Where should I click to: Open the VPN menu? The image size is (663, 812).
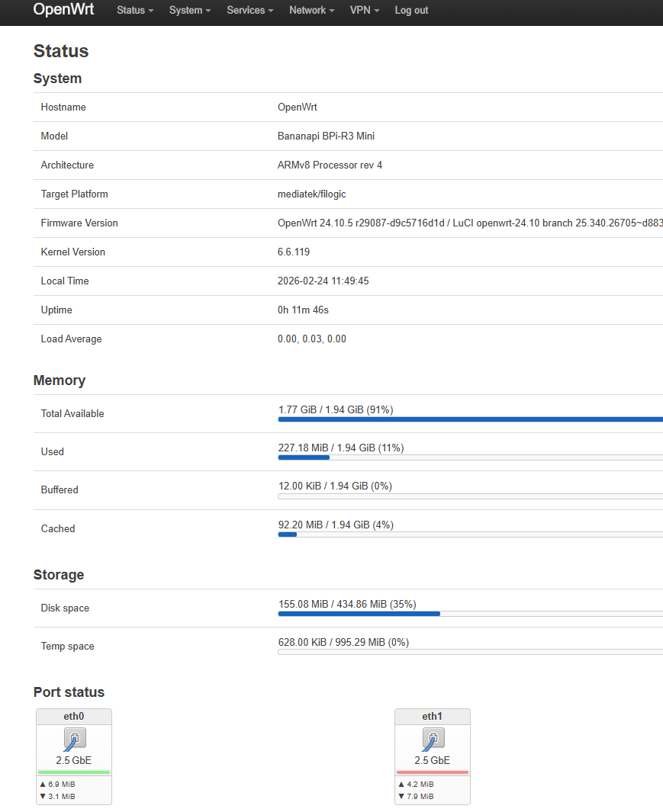pos(365,11)
